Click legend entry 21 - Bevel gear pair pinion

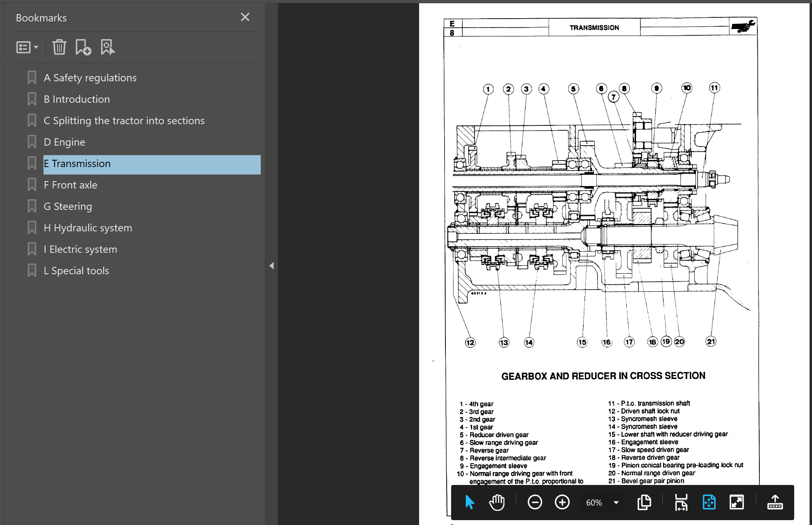pyautogui.click(x=646, y=481)
